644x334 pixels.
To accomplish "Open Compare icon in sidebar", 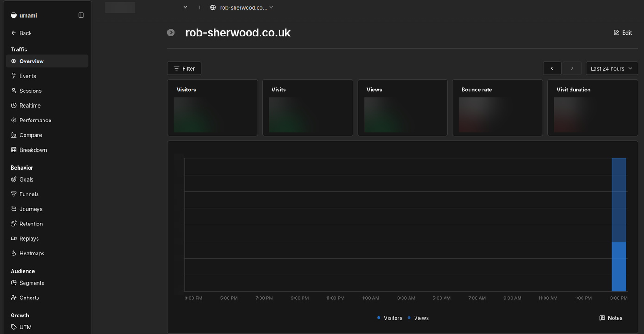I will point(14,135).
